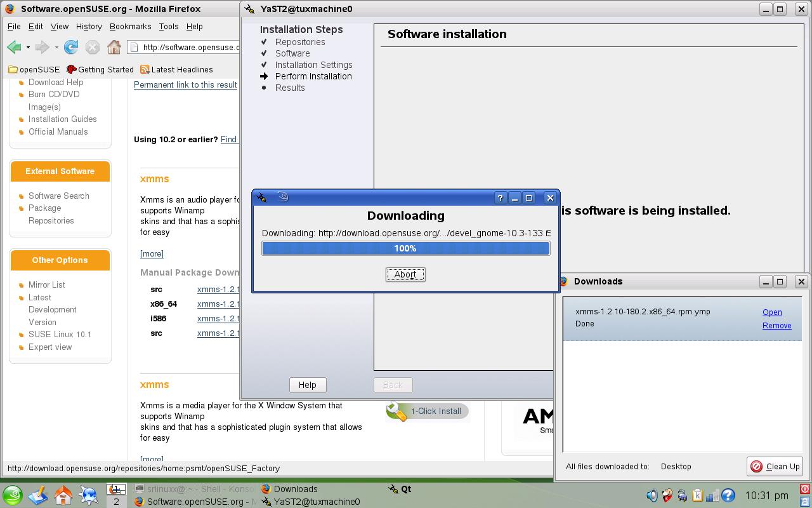
Task: Open the first src xmms package link
Action: [x=218, y=290]
